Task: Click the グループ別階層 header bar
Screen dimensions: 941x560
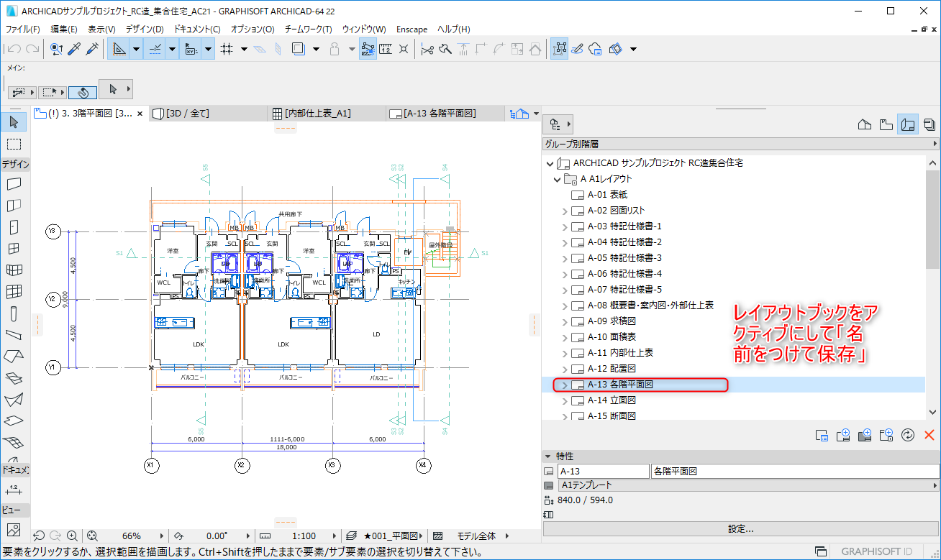Action: click(741, 144)
